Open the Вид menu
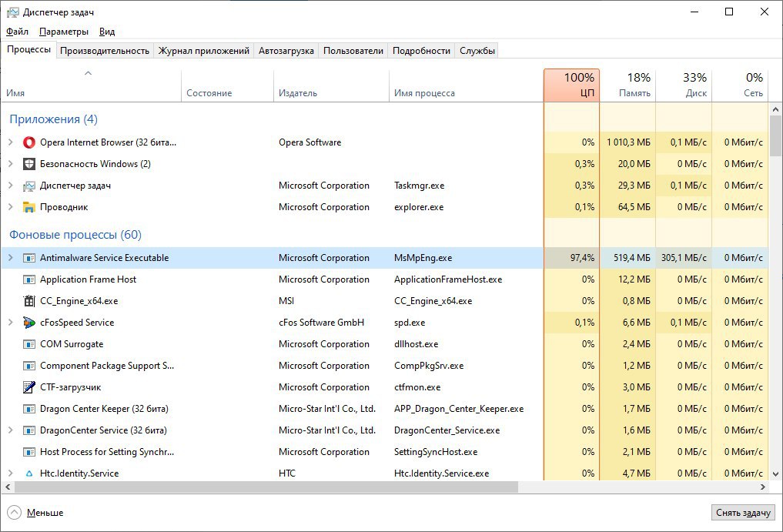Image resolution: width=783 pixels, height=532 pixels. (107, 32)
